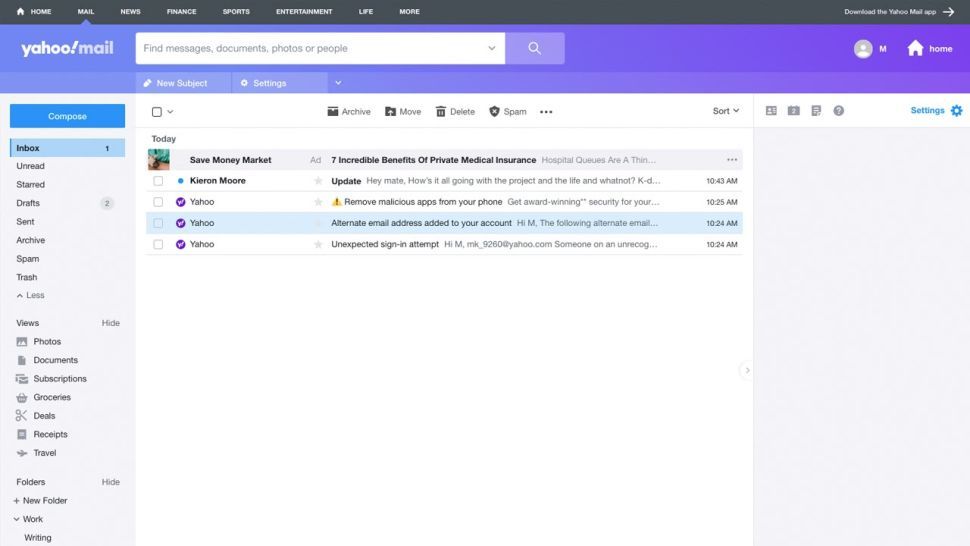This screenshot has width=970, height=546.
Task: Open the Life menu item
Action: (366, 12)
